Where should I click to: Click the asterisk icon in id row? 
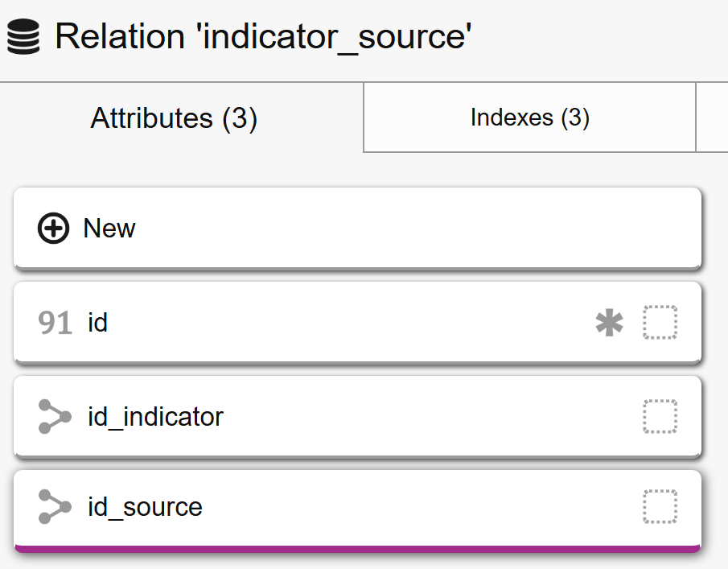pyautogui.click(x=609, y=323)
